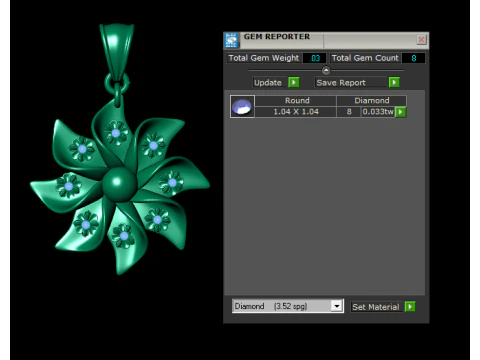
Task: Click the green arrow beside Update
Action: [x=294, y=82]
